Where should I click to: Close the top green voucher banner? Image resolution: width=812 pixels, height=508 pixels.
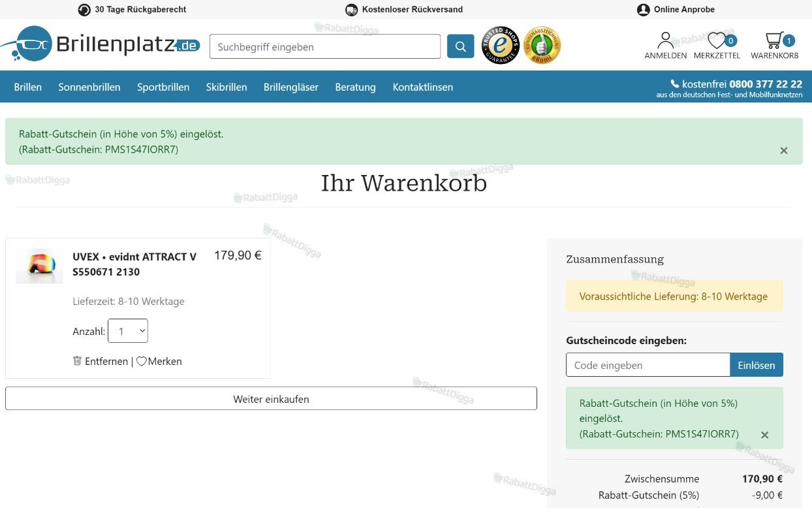[783, 150]
